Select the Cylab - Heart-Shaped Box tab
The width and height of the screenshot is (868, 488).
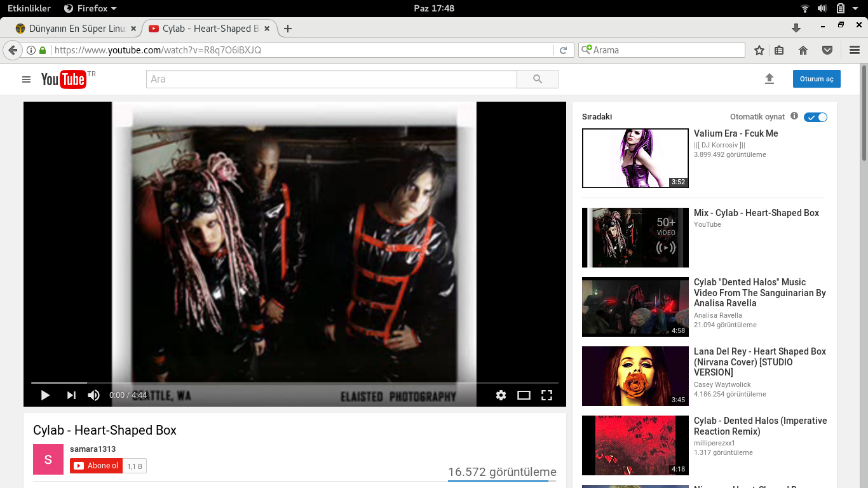209,29
